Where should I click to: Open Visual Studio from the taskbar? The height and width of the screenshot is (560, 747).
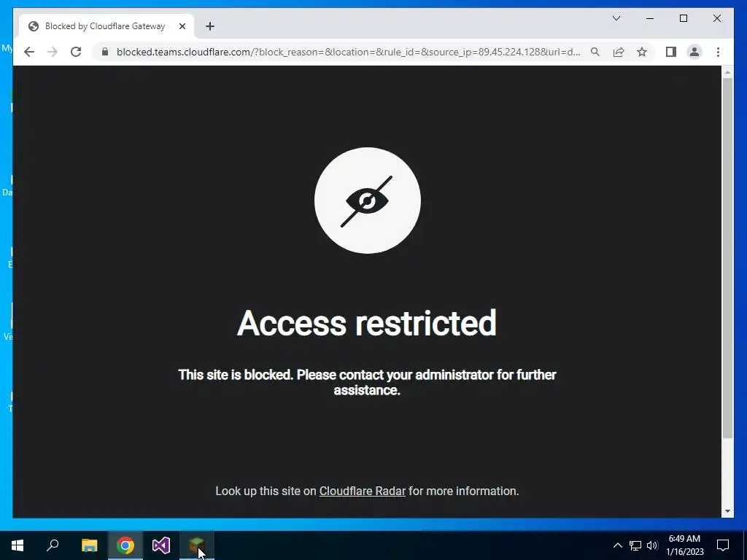[161, 545]
